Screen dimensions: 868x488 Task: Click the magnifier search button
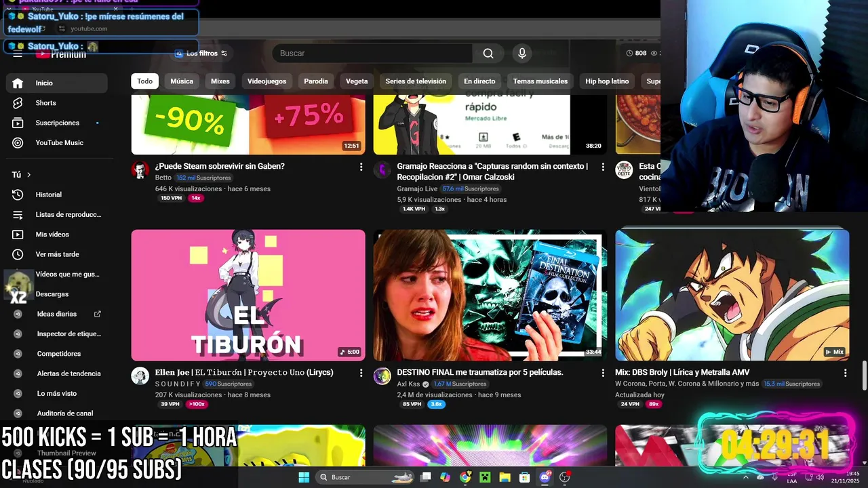pos(488,54)
